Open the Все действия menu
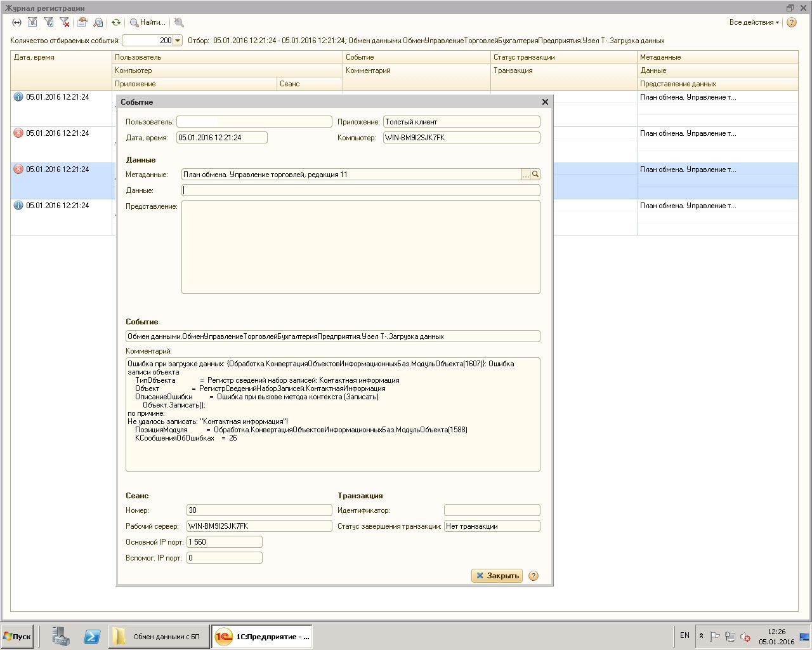812x650 pixels. 754,22
